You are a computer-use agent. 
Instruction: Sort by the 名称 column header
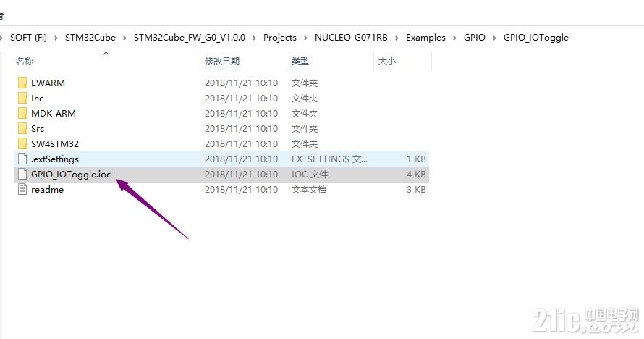[x=25, y=62]
